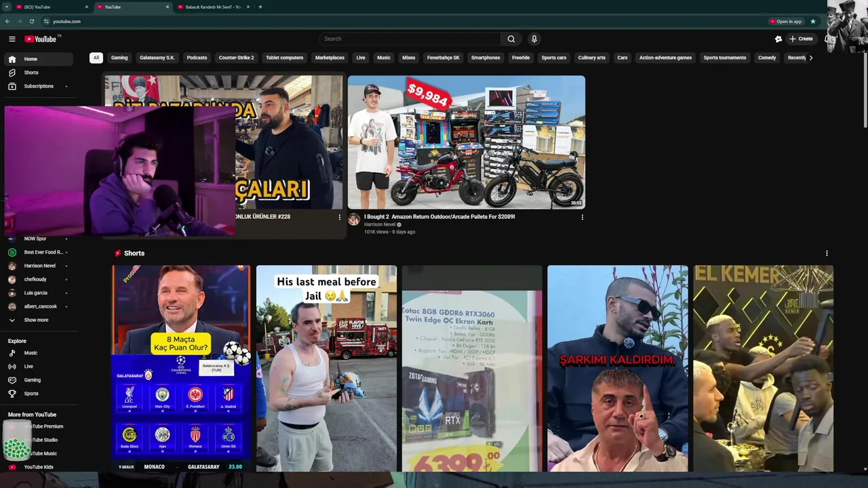Open Shorts in sidebar
Viewport: 868px width, 488px height.
(39, 73)
